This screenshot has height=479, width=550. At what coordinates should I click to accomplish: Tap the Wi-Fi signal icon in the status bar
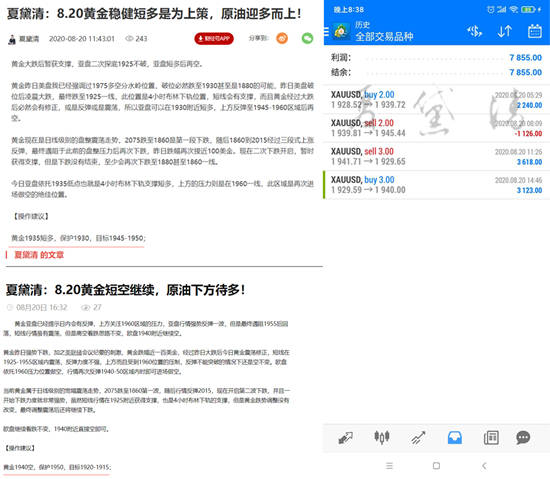click(514, 9)
